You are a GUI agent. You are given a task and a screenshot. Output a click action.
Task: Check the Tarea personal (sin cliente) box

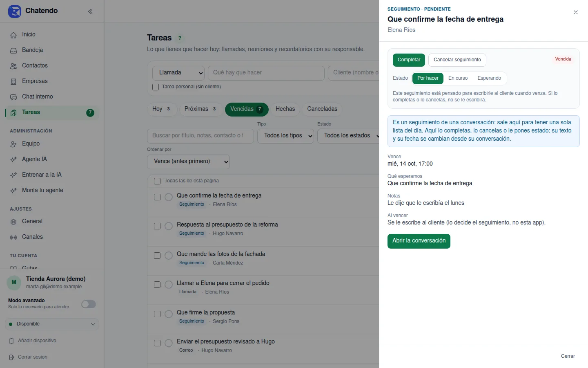tap(156, 87)
